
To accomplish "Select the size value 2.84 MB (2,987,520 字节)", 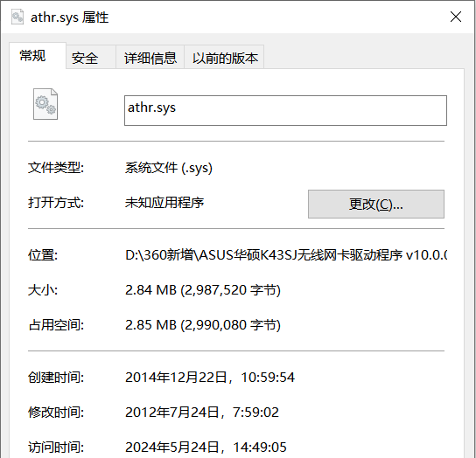I will (203, 290).
